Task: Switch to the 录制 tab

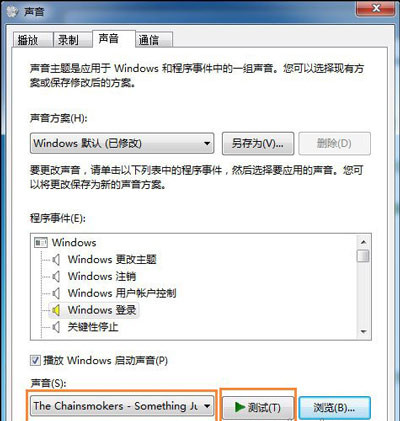Action: coord(72,40)
